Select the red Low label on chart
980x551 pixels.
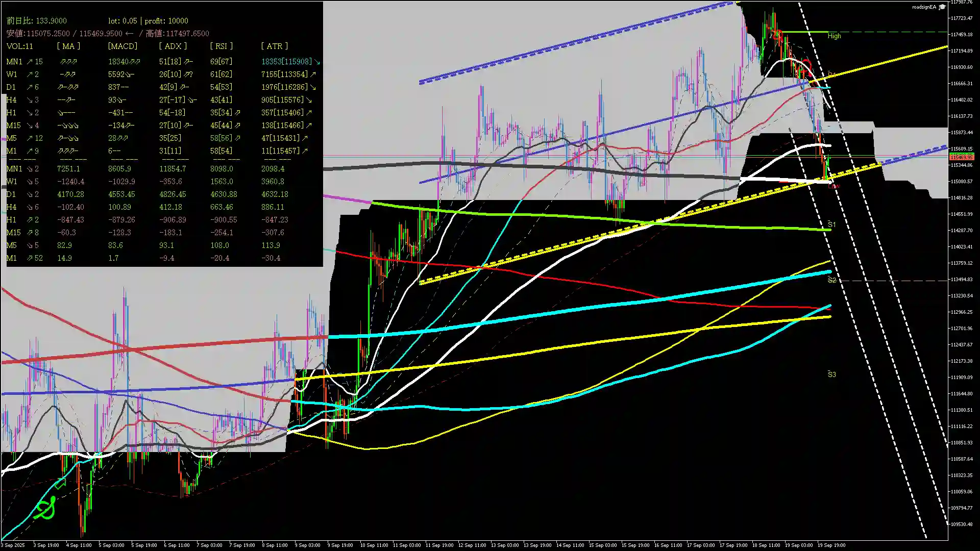(833, 186)
